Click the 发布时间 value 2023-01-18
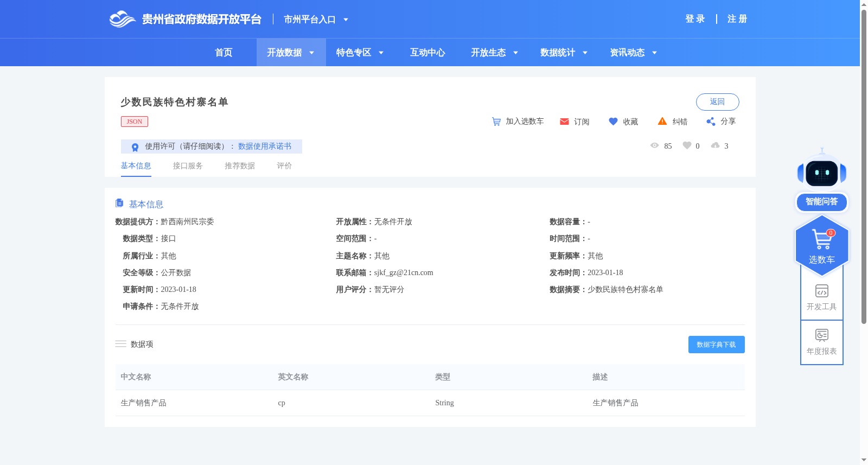This screenshot has height=465, width=868. pos(605,273)
